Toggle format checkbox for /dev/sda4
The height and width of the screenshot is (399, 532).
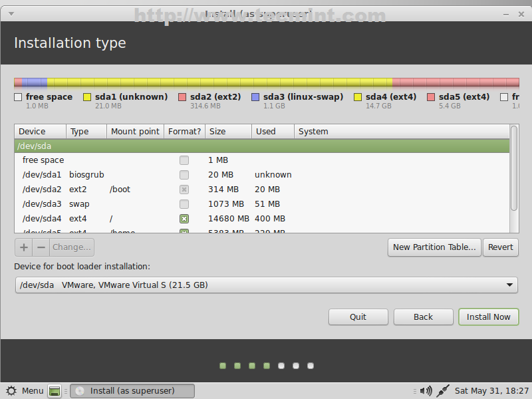pyautogui.click(x=184, y=219)
